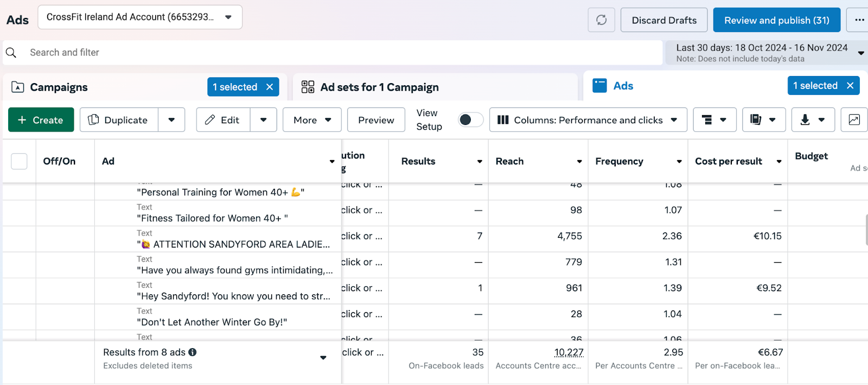Screen dimensions: 868x385
Task: Open the Ad column sort arrow
Action: tap(332, 162)
